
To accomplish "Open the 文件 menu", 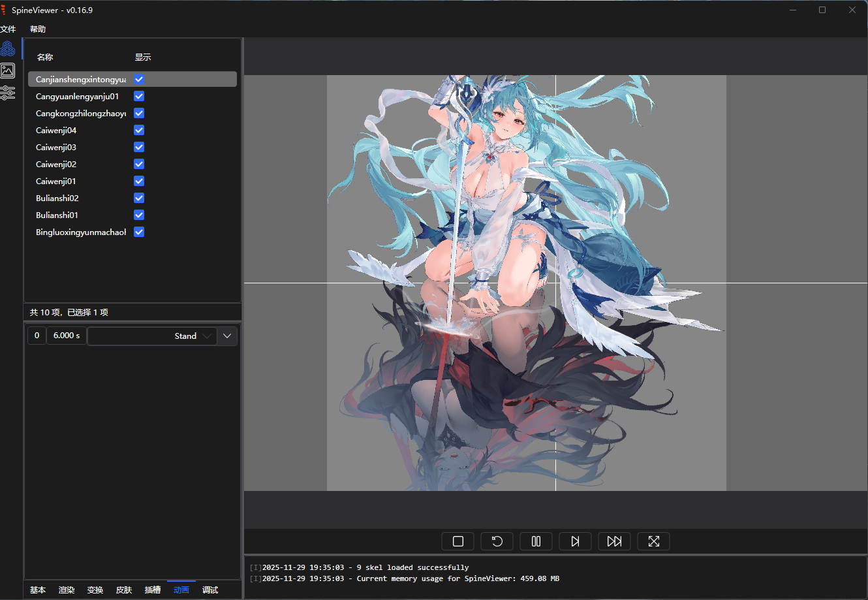I will (x=8, y=29).
